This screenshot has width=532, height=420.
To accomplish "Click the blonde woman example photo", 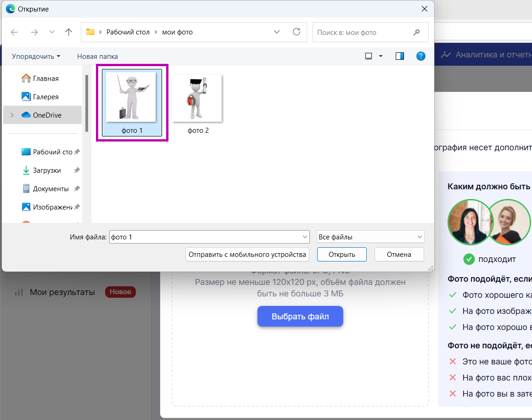I will pos(508,222).
